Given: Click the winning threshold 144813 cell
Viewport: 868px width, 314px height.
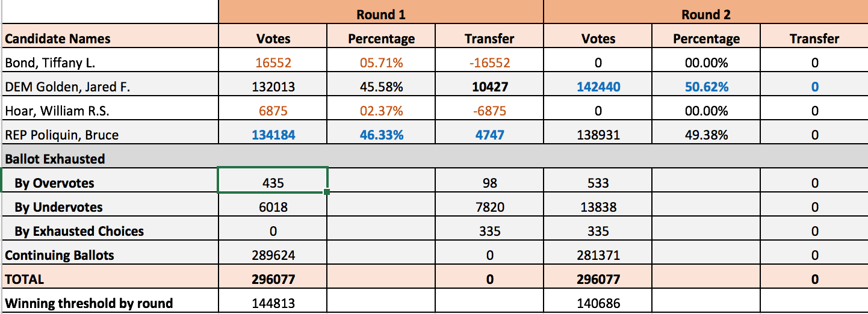Looking at the screenshot, I should point(273,301).
